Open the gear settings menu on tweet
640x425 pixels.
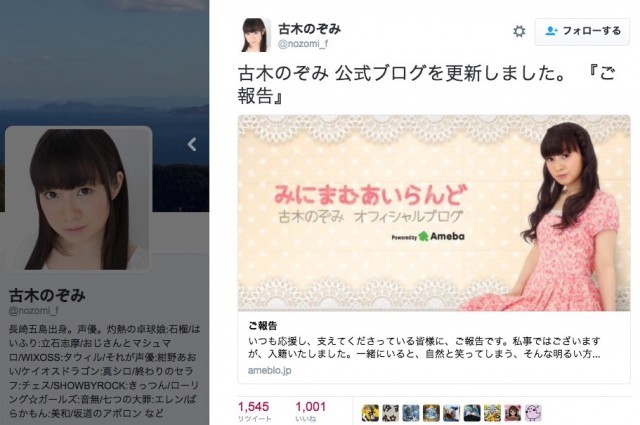pyautogui.click(x=519, y=31)
